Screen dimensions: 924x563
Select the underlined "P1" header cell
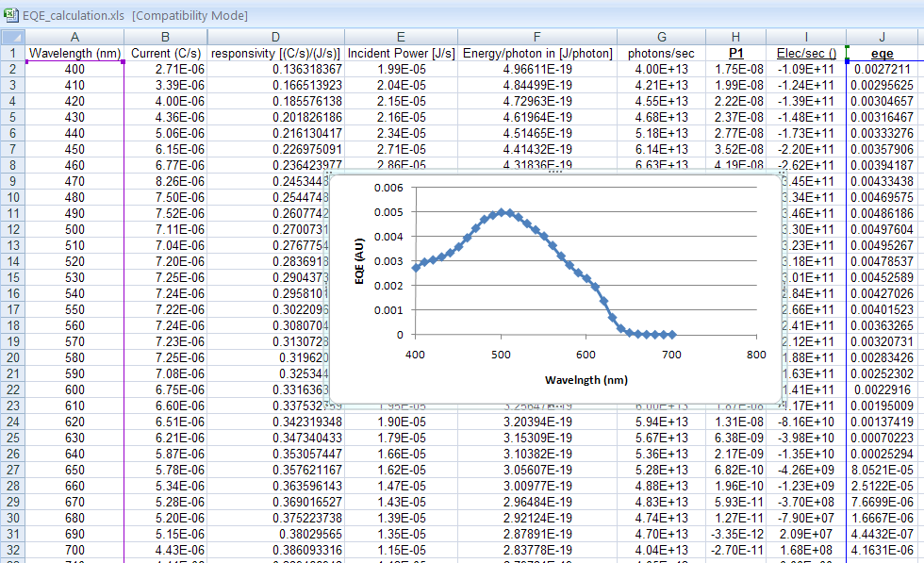click(x=736, y=54)
